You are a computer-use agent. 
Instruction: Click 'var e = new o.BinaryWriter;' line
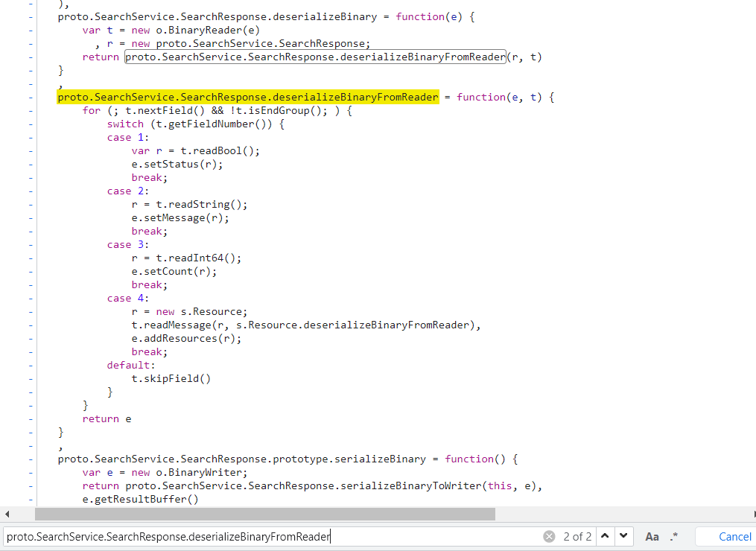click(165, 472)
